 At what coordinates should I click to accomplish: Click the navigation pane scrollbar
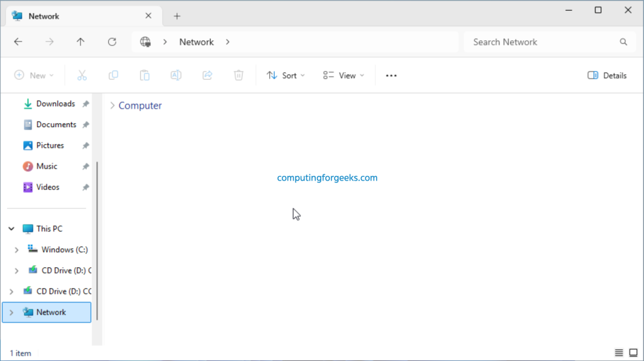(x=97, y=241)
